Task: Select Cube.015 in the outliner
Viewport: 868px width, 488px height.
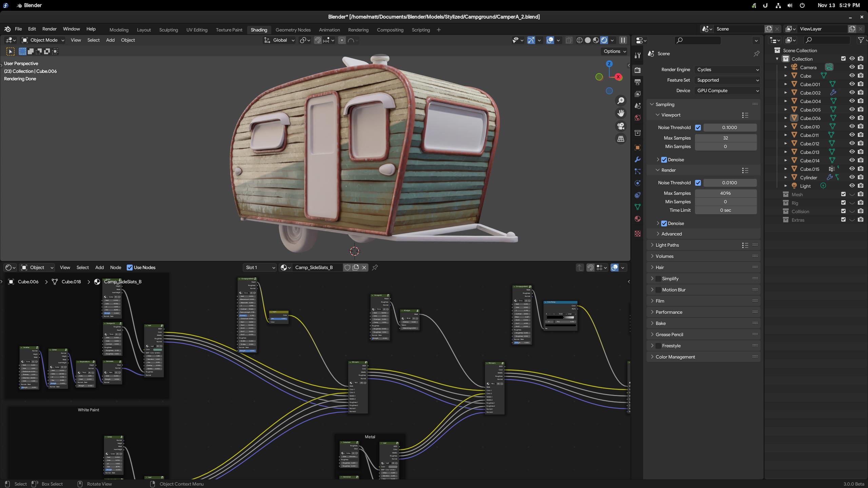Action: pos(809,169)
